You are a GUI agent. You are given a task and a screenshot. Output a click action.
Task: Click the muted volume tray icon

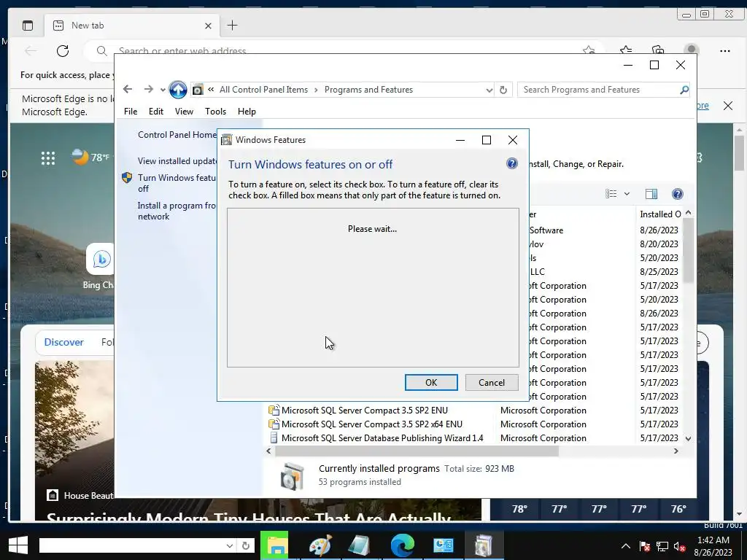[x=679, y=546]
